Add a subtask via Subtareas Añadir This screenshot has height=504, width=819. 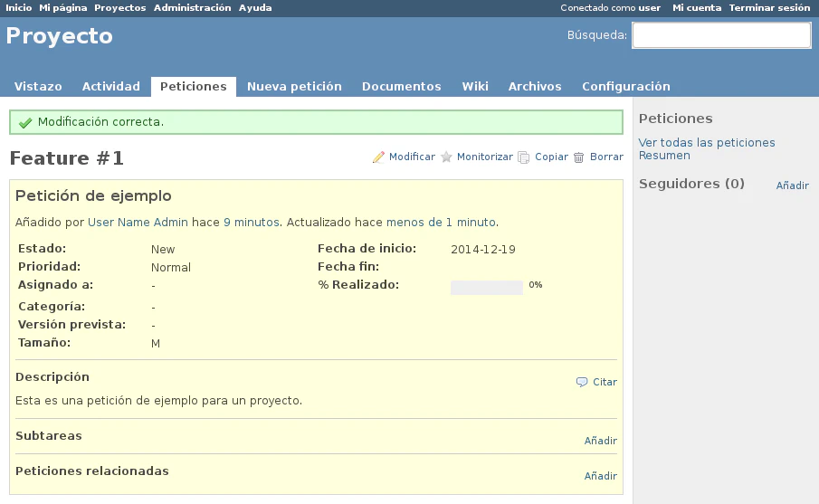coord(600,442)
